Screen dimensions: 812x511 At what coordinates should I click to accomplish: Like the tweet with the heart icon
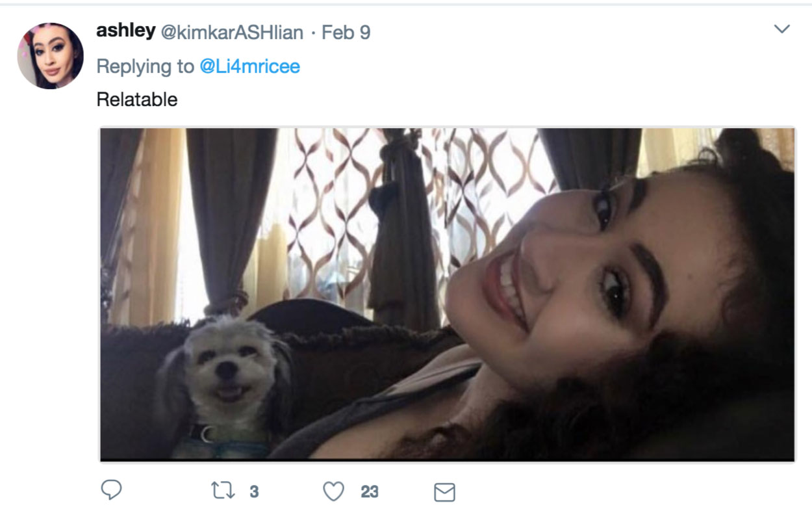[x=333, y=491]
